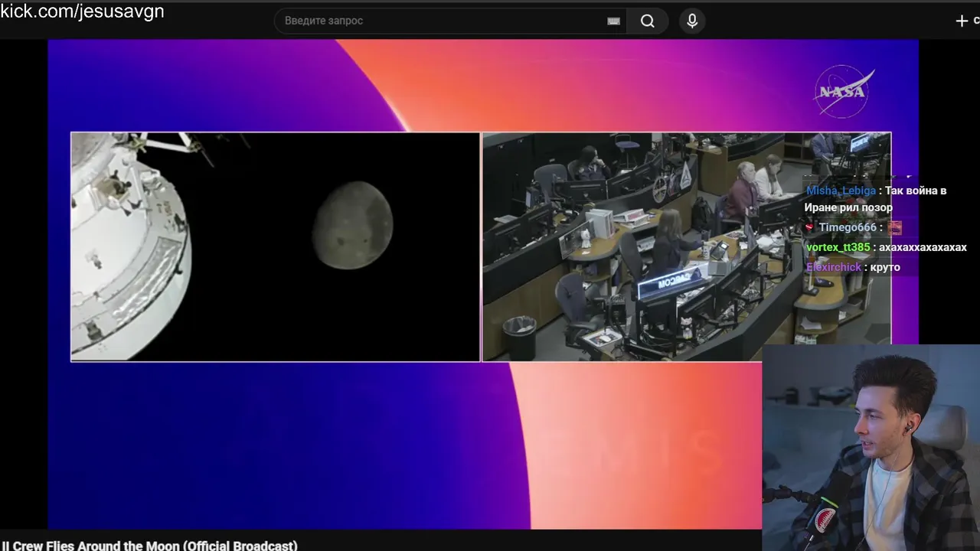Image resolution: width=980 pixels, height=551 pixels.
Task: Click the Moon camera feed in video
Action: point(275,246)
